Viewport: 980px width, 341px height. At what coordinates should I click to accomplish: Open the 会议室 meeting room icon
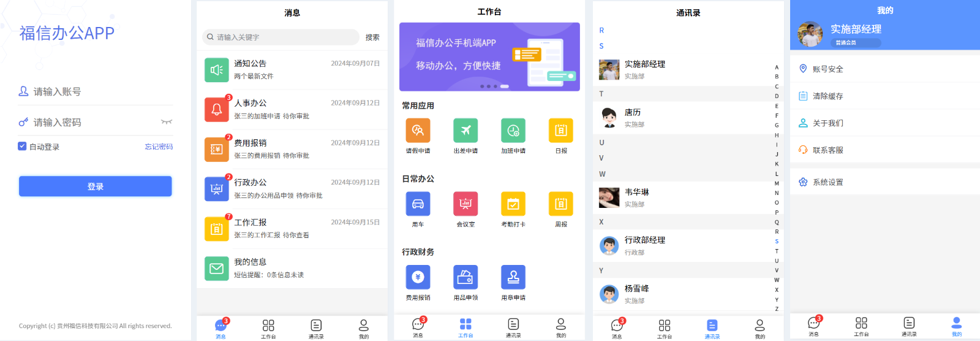tap(466, 204)
